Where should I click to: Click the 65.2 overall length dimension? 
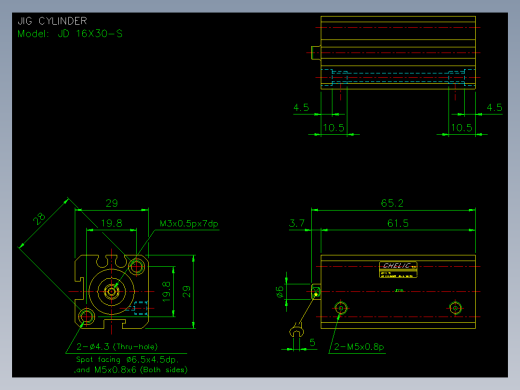coord(392,203)
